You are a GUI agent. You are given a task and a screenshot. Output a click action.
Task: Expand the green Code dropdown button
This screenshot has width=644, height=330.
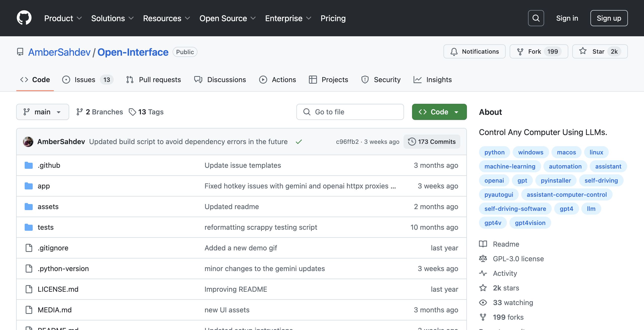[x=439, y=112]
